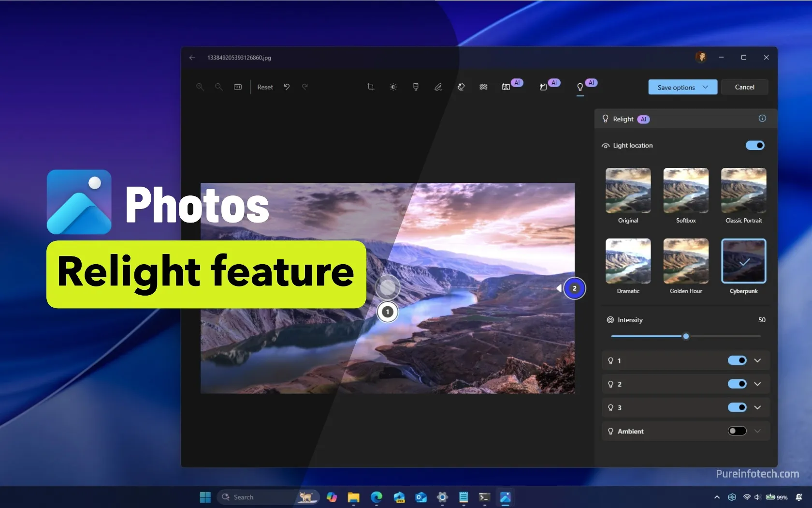Click the Reset button
812x508 pixels.
[265, 87]
